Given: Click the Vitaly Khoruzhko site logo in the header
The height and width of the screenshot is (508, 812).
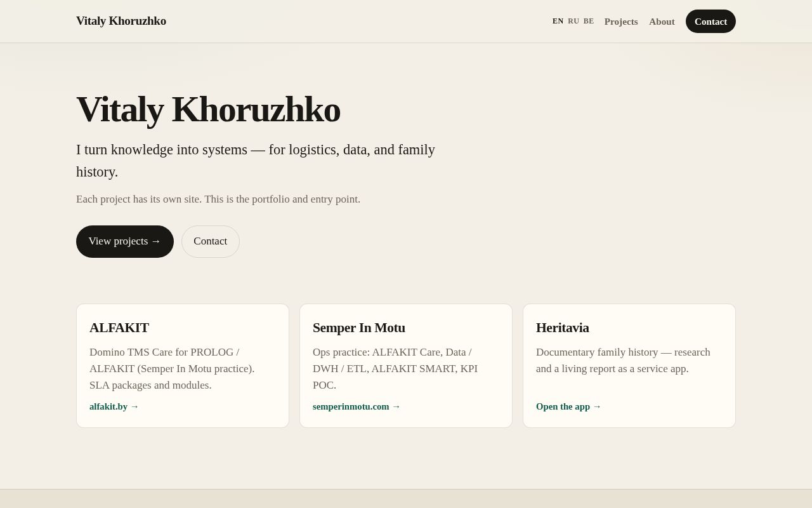Looking at the screenshot, I should (x=121, y=21).
